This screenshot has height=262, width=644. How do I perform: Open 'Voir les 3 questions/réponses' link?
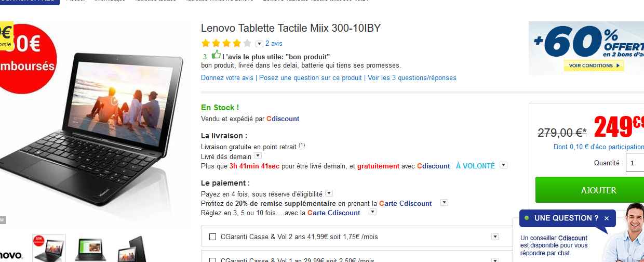tap(411, 78)
